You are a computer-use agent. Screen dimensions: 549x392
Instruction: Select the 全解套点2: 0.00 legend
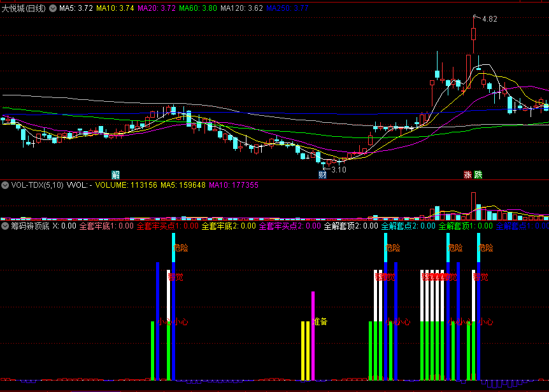pyautogui.click(x=408, y=226)
